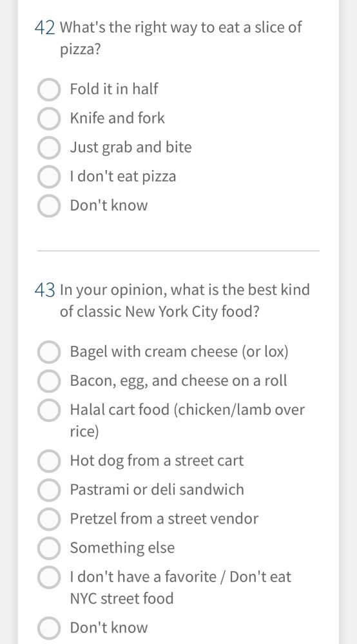Click the "Something else" answer text
357x644 pixels.
pyautogui.click(x=122, y=547)
